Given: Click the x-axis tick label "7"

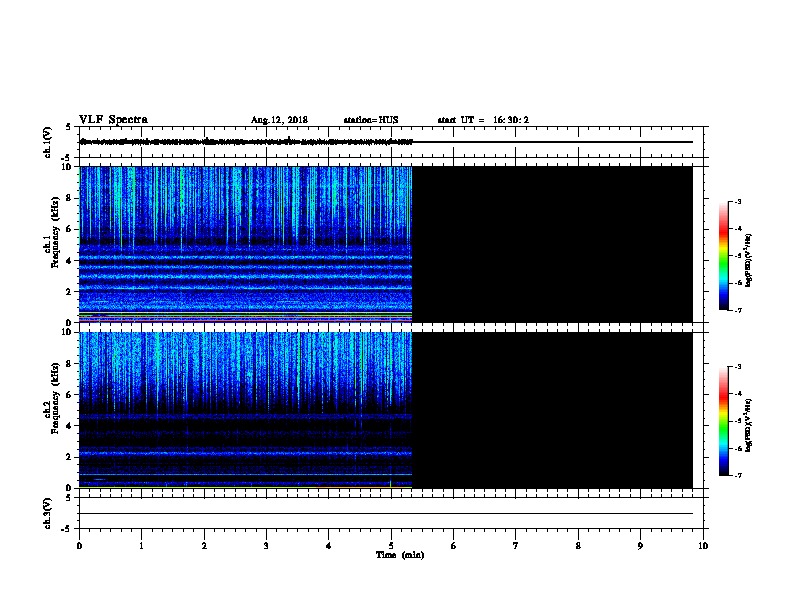Looking at the screenshot, I should (x=516, y=546).
